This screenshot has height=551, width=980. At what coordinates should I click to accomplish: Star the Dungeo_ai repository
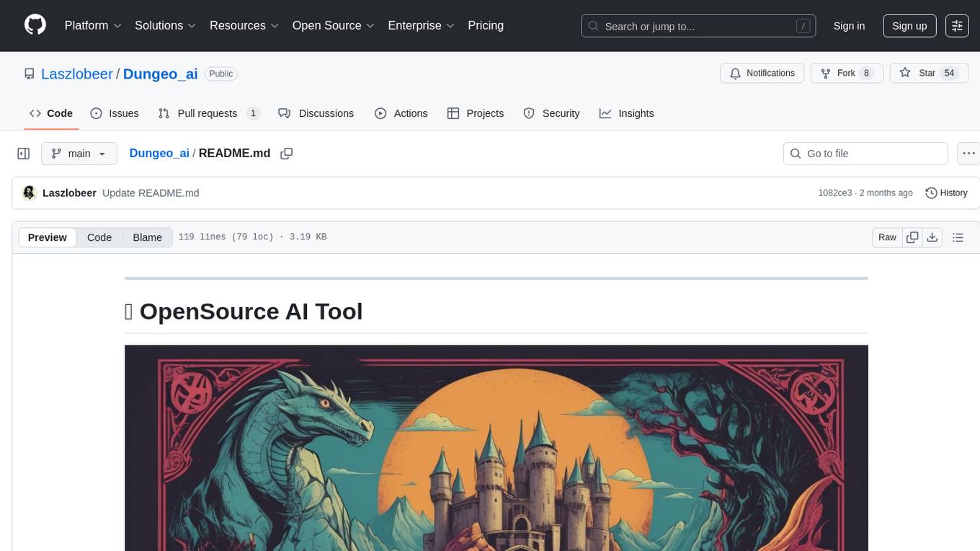pyautogui.click(x=927, y=73)
